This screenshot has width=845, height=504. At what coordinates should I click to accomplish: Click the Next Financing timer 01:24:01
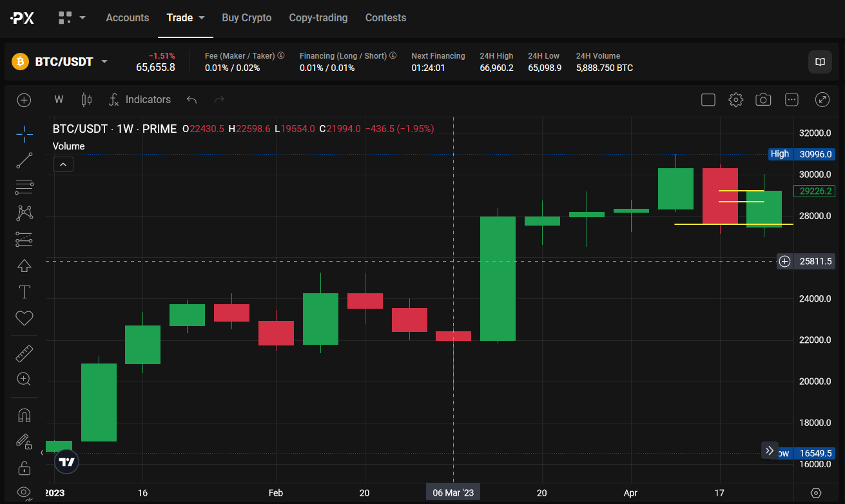pos(428,68)
